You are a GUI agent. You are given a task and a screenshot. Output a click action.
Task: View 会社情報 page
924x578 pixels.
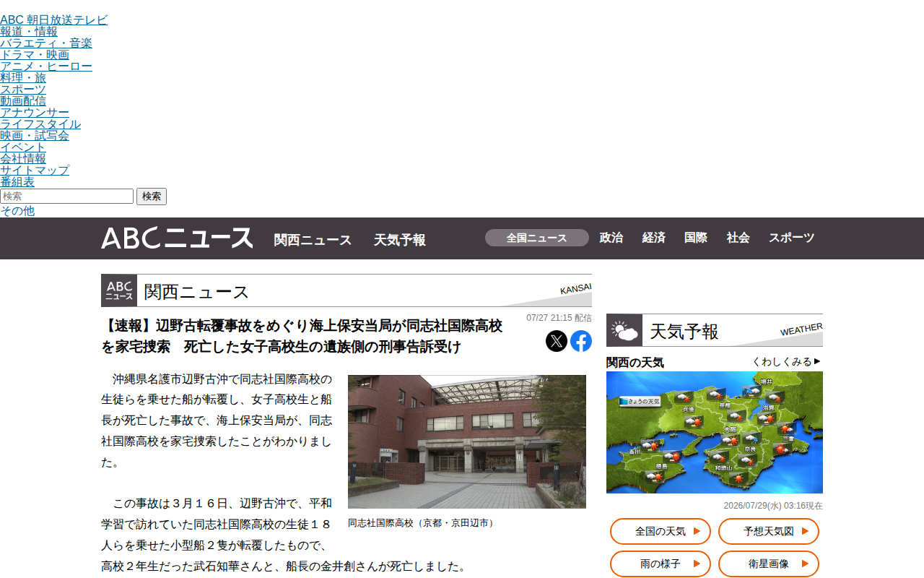pyautogui.click(x=23, y=158)
